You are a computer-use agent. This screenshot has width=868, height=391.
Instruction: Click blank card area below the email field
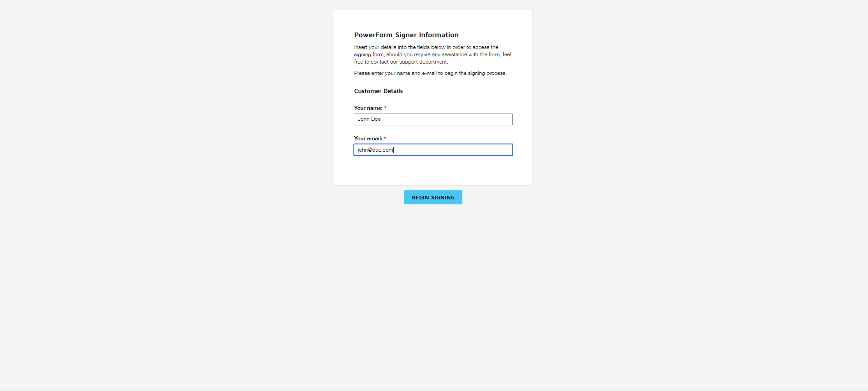(x=433, y=171)
